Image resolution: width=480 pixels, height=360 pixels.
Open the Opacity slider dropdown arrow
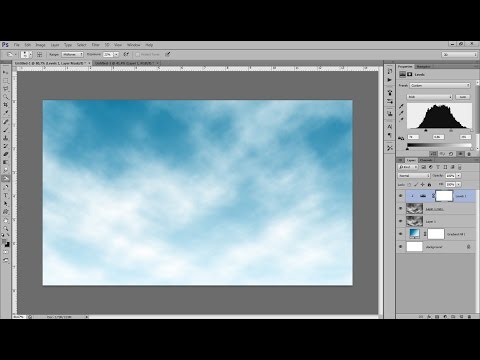point(459,176)
